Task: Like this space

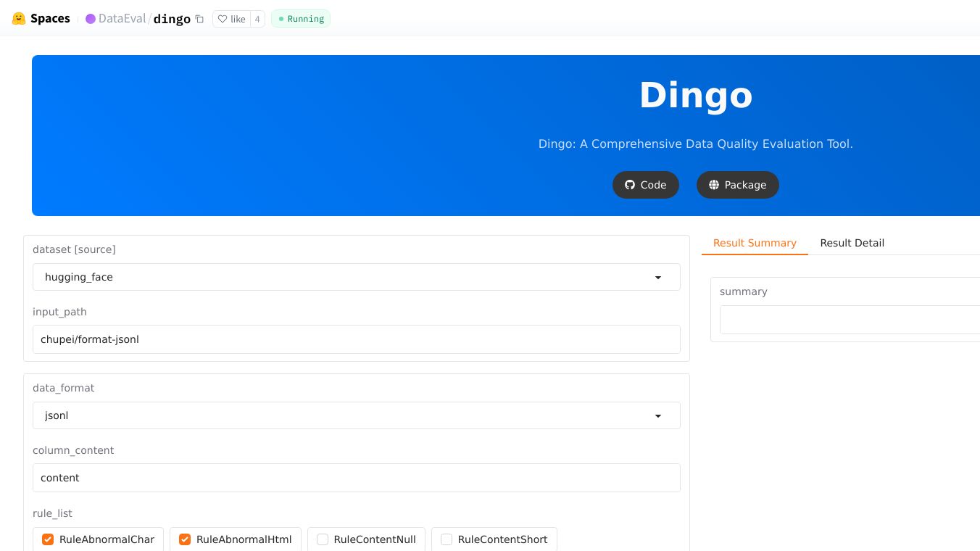Action: coord(231,20)
